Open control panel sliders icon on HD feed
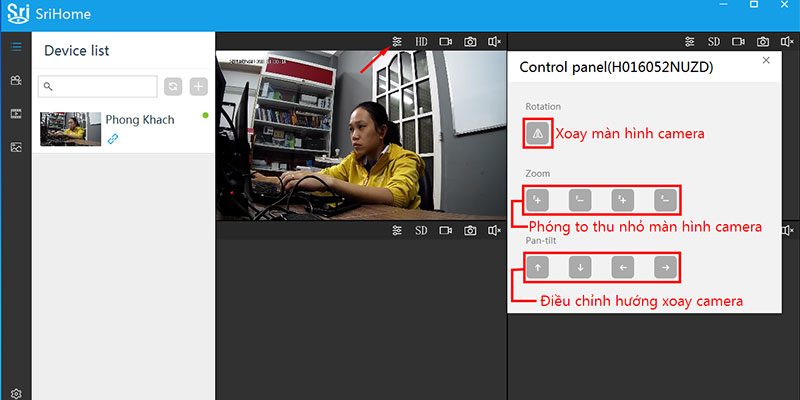This screenshot has height=400, width=800. 397,42
